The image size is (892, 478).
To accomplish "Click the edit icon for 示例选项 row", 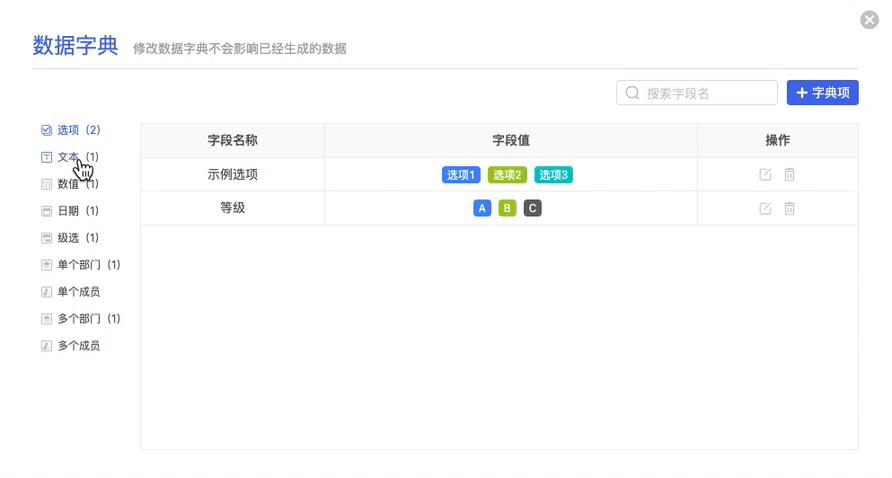I will (x=765, y=175).
